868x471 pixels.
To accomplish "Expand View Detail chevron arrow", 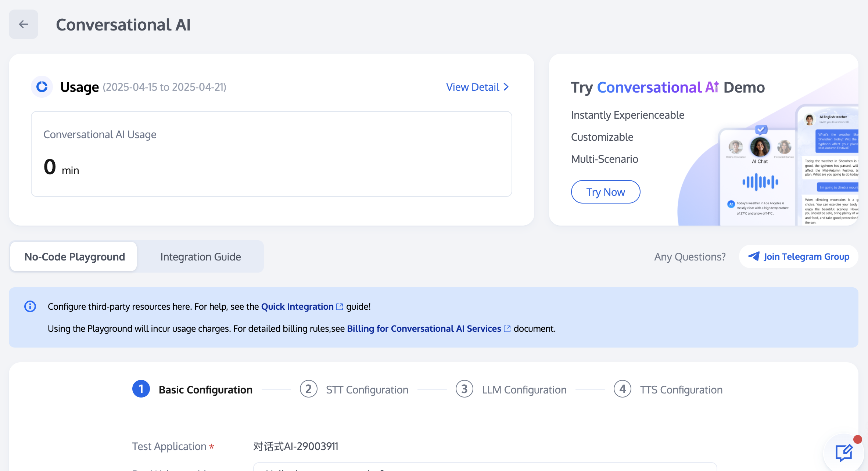I will [x=506, y=87].
